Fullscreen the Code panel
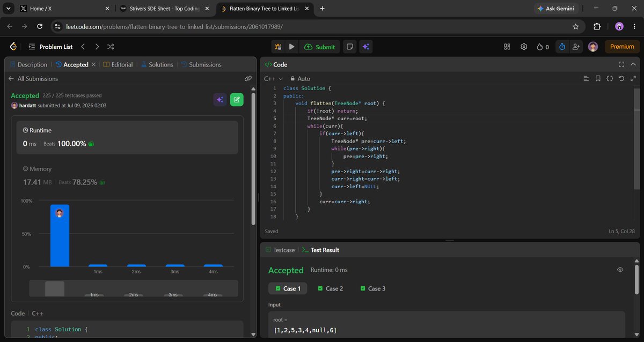644x342 pixels. pos(621,64)
